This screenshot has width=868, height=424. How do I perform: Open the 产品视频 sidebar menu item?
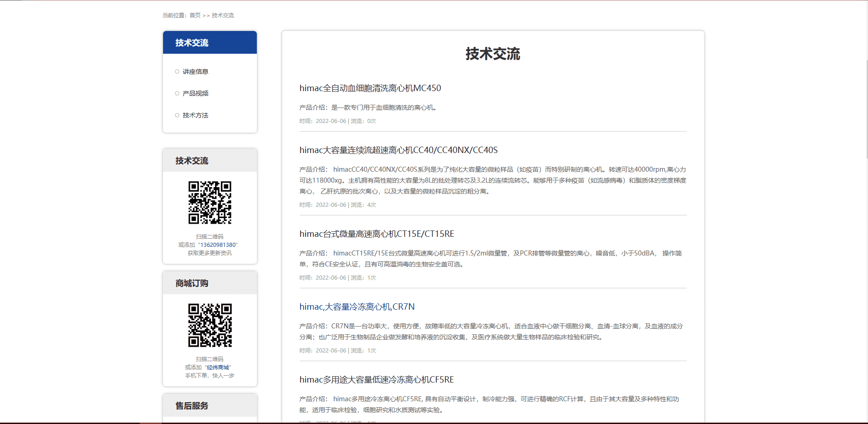[195, 93]
